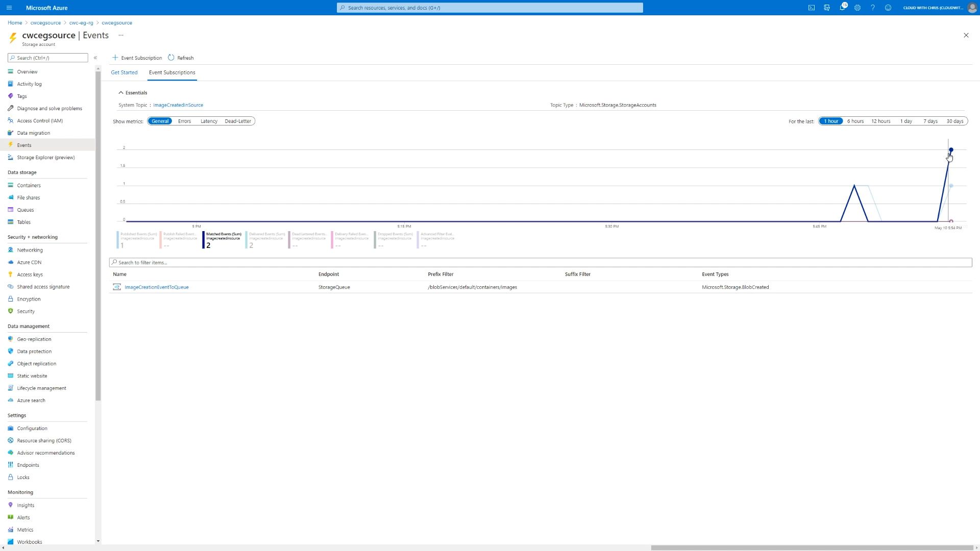
Task: Expand the Essentials section chevron
Action: coord(120,92)
